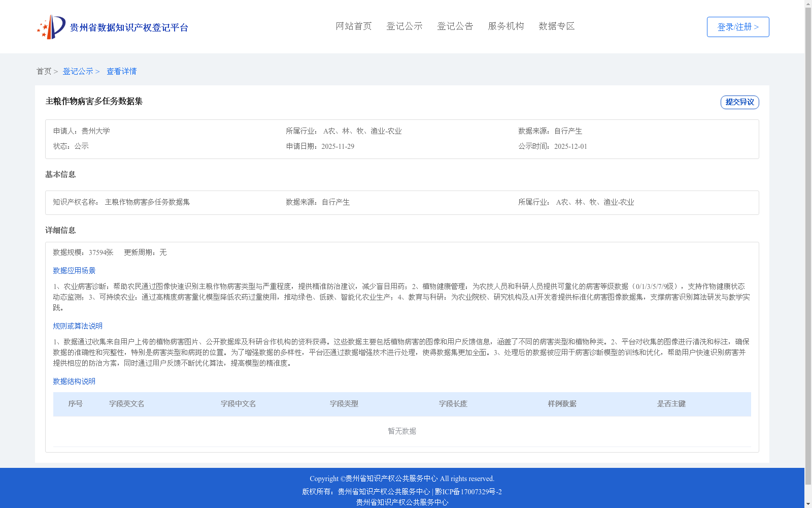Select the data scale value 37594张
812x508 pixels.
pos(101,252)
